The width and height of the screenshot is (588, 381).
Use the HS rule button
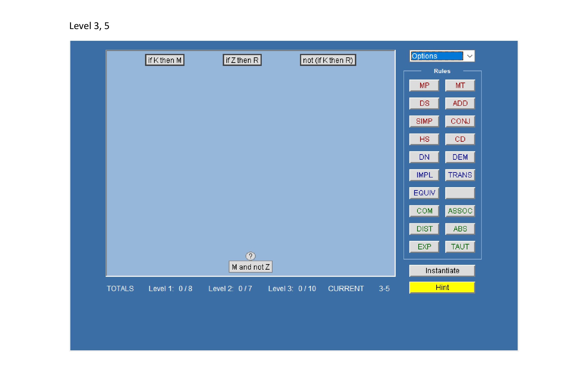pyautogui.click(x=424, y=139)
